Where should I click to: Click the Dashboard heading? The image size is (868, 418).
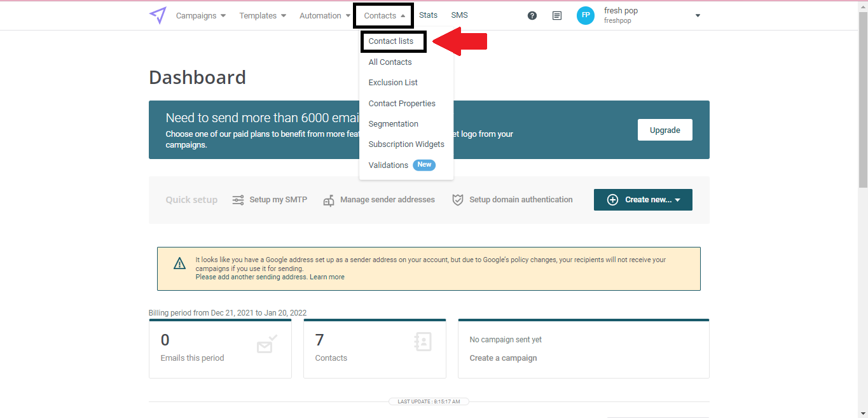coord(197,78)
